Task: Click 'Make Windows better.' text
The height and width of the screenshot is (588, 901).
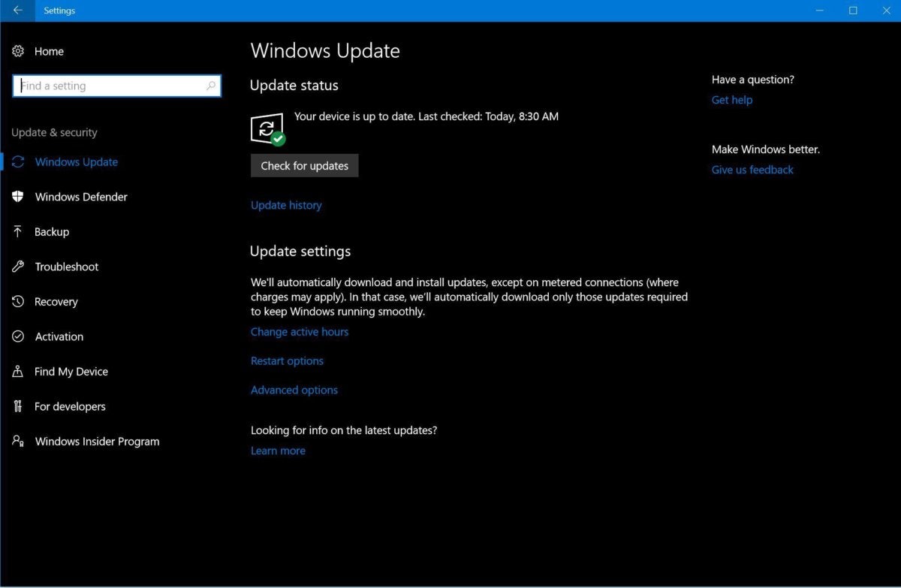Action: pyautogui.click(x=766, y=149)
